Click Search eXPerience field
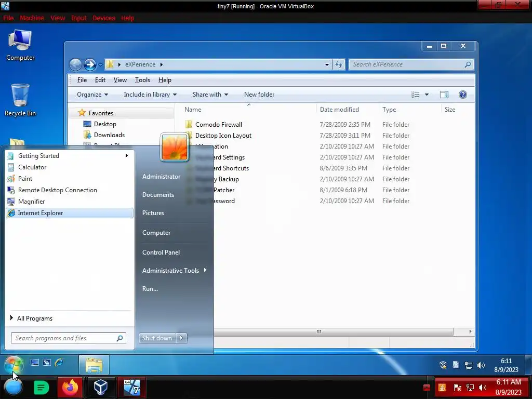Viewport: 532px width, 399px height. [411, 64]
